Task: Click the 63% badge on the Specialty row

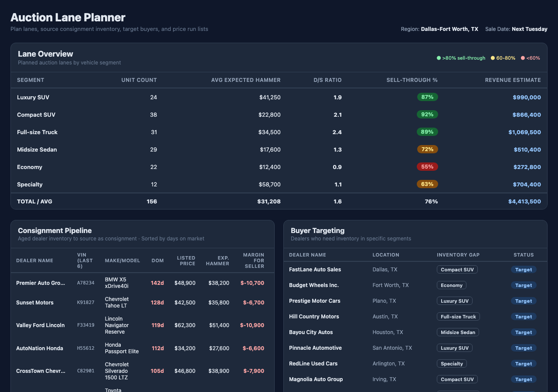Action: [427, 184]
